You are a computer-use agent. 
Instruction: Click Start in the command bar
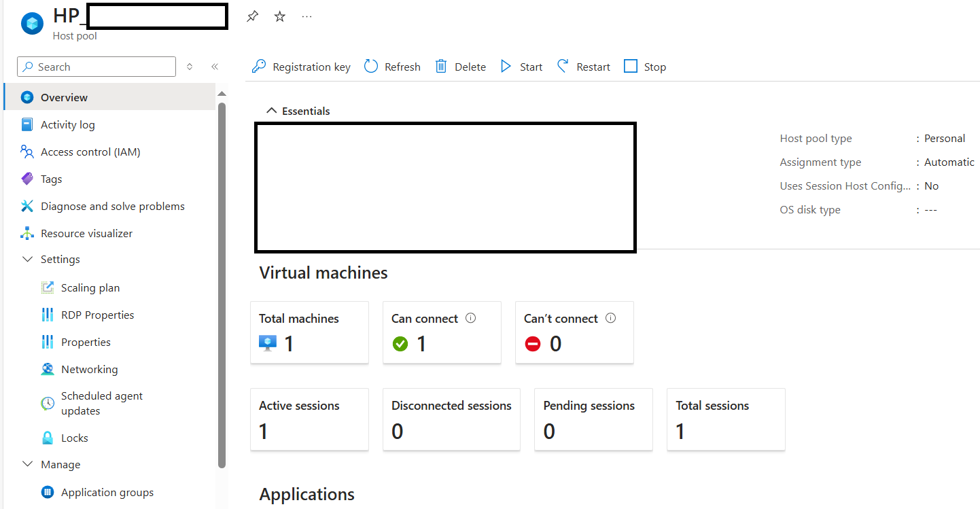(521, 67)
